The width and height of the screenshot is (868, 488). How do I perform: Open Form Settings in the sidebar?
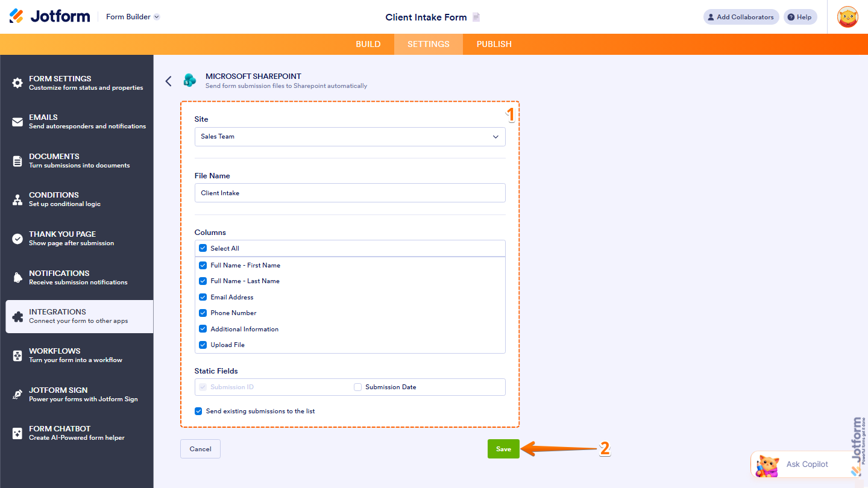pos(77,83)
